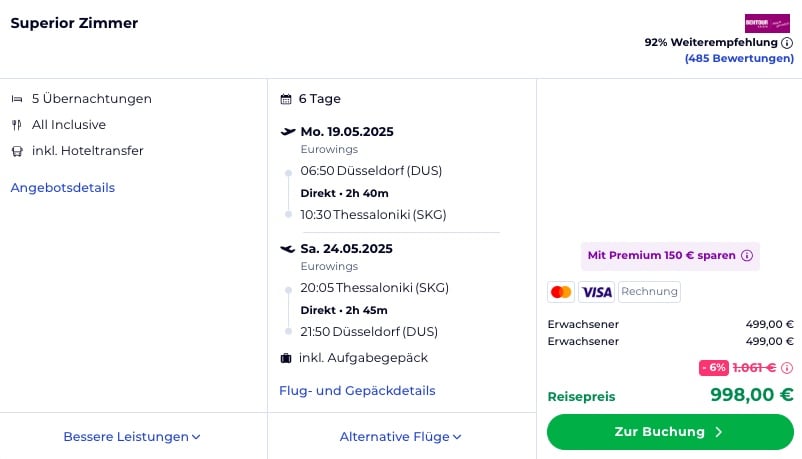Click the bus icon by Hoteltransfer
802x459 pixels.
pos(17,151)
